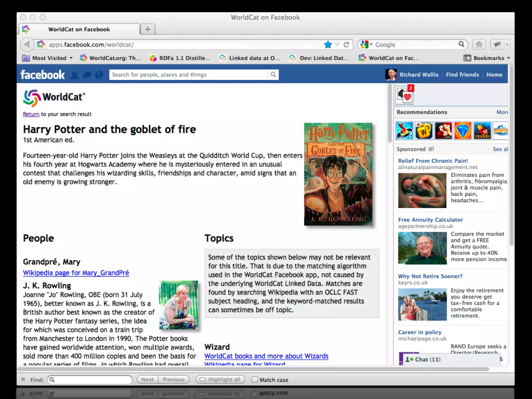
Task: Click the browser home icon
Action: point(479,45)
